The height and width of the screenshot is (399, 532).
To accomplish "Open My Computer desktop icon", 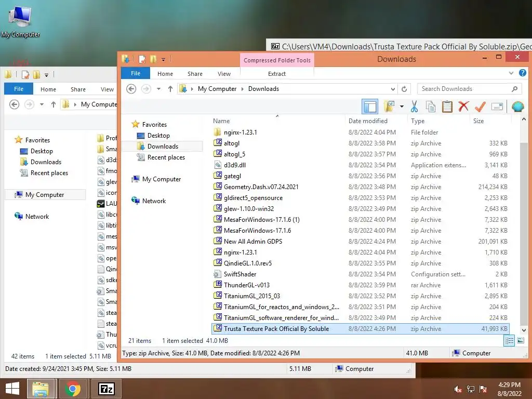I will coord(20,21).
